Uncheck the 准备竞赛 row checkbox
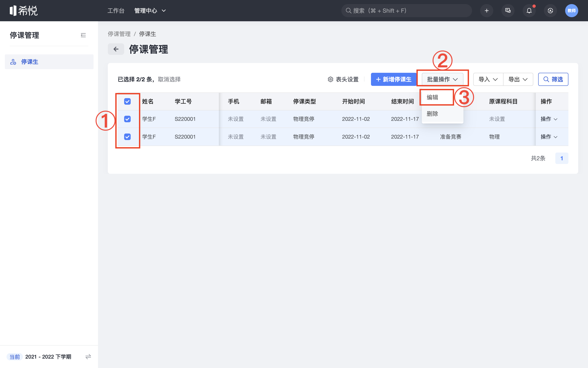 (127, 137)
